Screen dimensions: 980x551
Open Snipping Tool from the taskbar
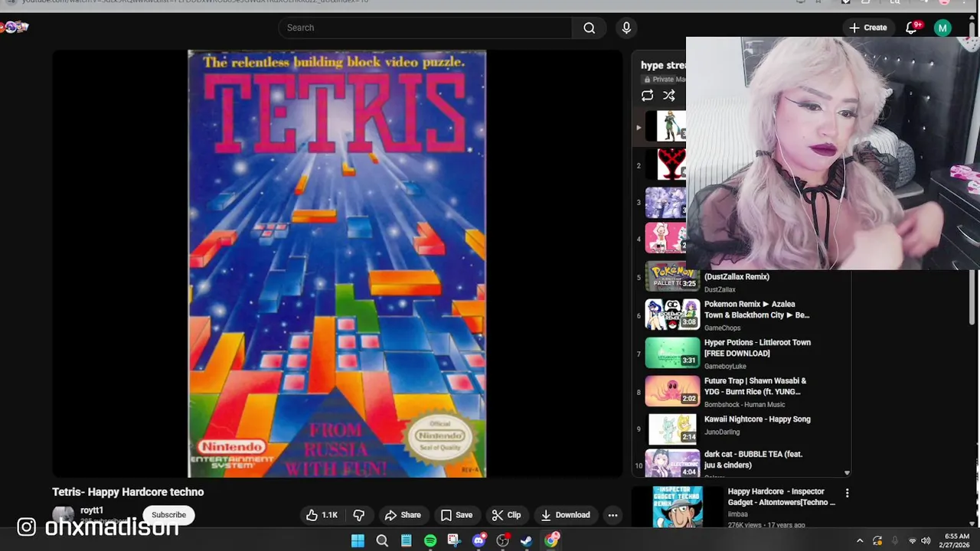[x=454, y=541]
